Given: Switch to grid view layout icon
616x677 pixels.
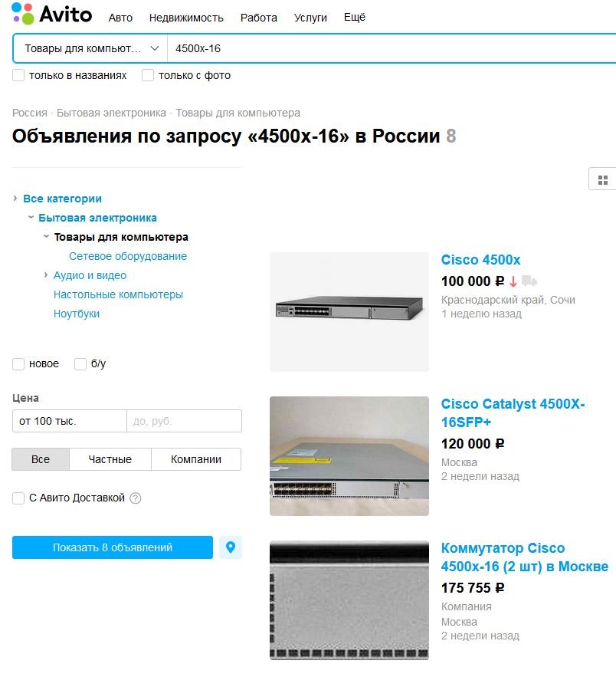Looking at the screenshot, I should [x=603, y=179].
